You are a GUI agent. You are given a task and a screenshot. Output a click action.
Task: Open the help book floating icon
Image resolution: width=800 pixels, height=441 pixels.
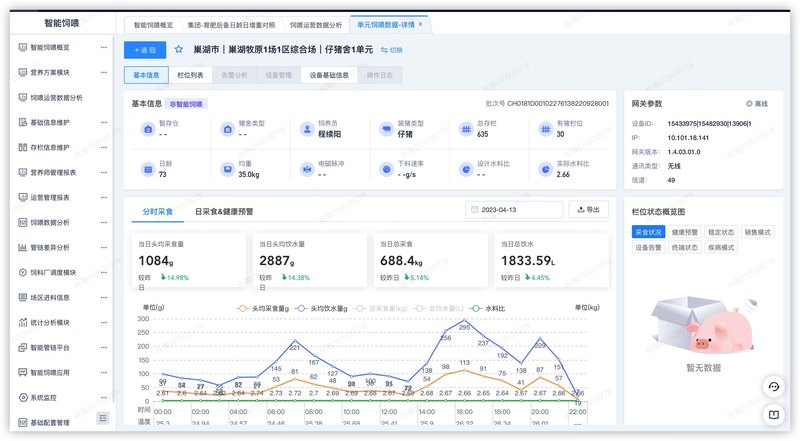coord(774,415)
